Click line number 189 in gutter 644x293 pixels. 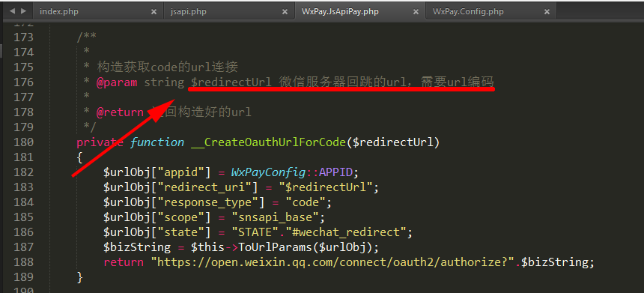[x=23, y=277]
